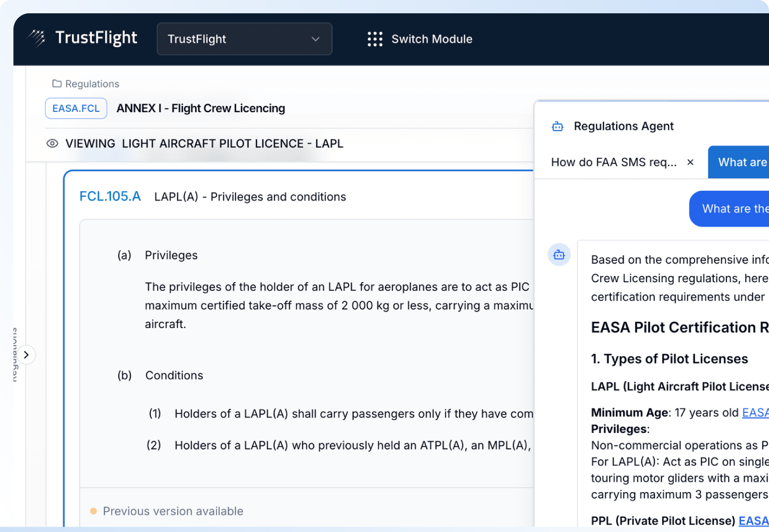Click the FCL.105.A section reference
769x532 pixels.
110,197
